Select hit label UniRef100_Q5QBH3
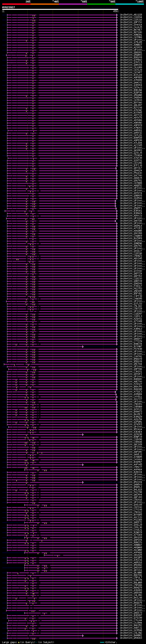This screenshot has width=146, height=644. tap(131, 55)
